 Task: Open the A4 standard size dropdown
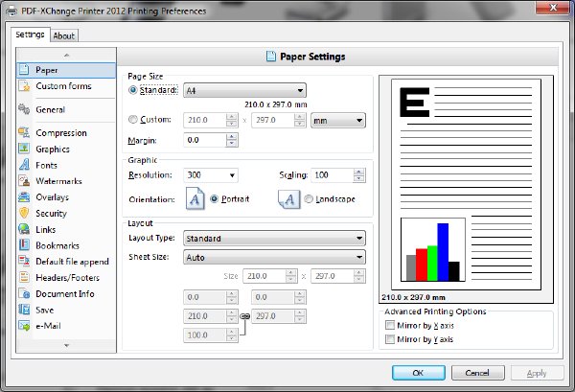tap(244, 91)
